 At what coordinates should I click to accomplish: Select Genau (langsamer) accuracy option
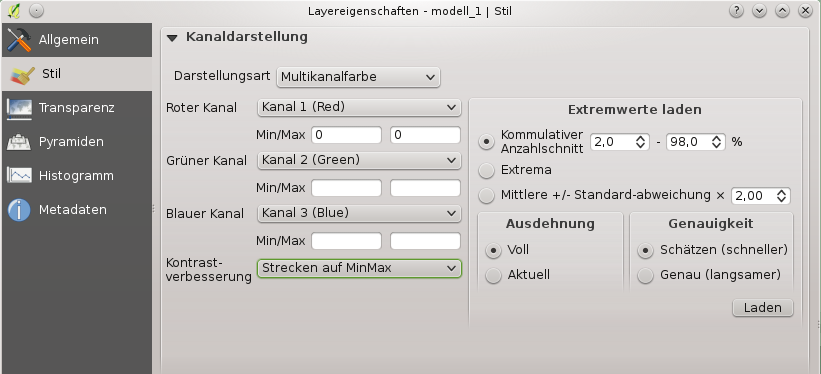pyautogui.click(x=645, y=275)
